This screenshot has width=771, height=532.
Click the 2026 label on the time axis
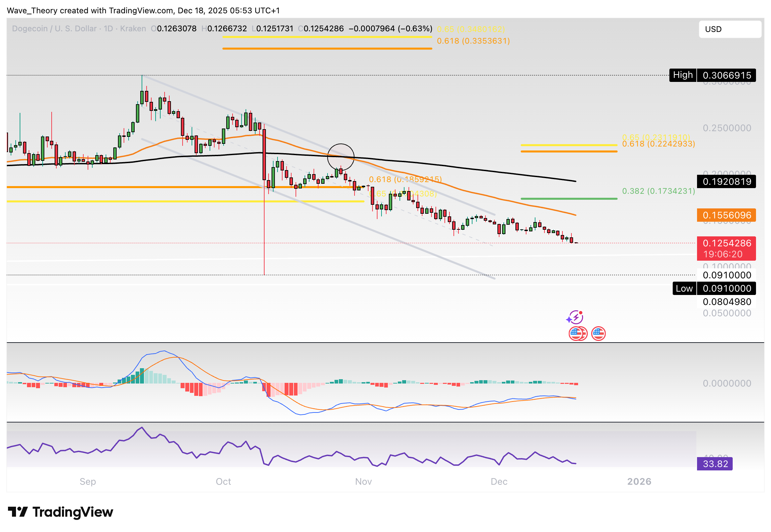coord(639,482)
